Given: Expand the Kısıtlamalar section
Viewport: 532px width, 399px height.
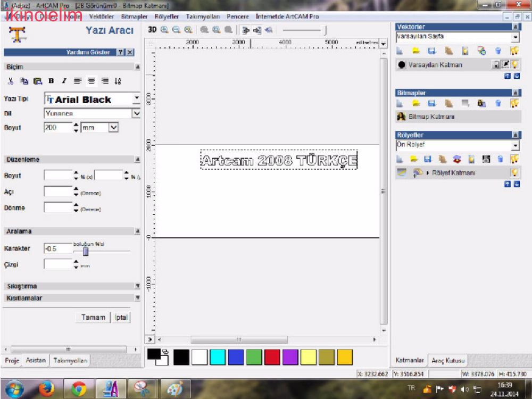Looking at the screenshot, I should tap(137, 298).
